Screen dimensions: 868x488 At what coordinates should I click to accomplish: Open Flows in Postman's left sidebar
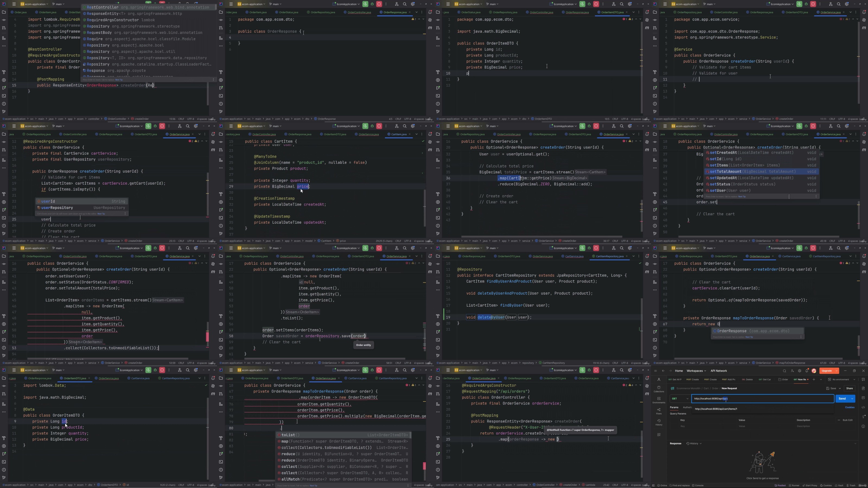(659, 411)
